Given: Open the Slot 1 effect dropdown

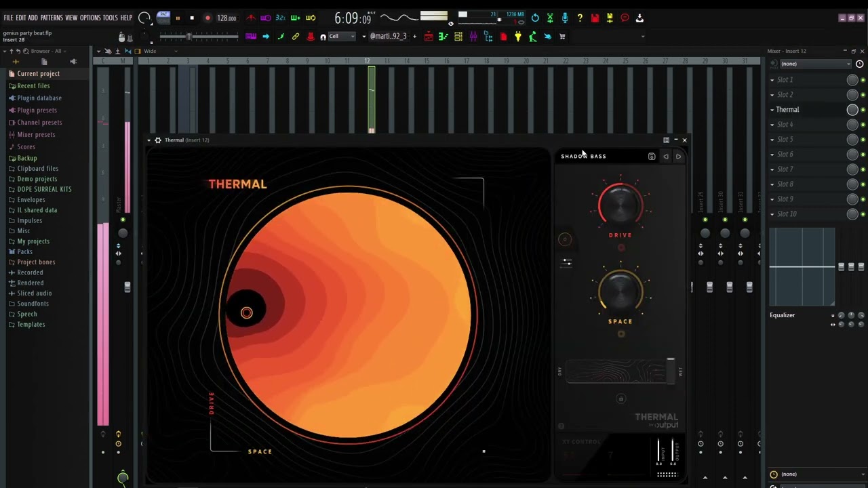Looking at the screenshot, I should pos(772,80).
